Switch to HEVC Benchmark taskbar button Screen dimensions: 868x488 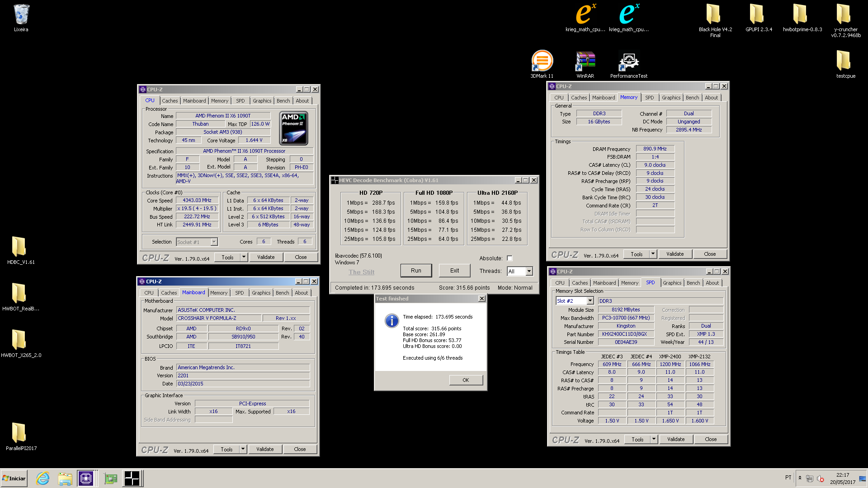[x=132, y=479]
